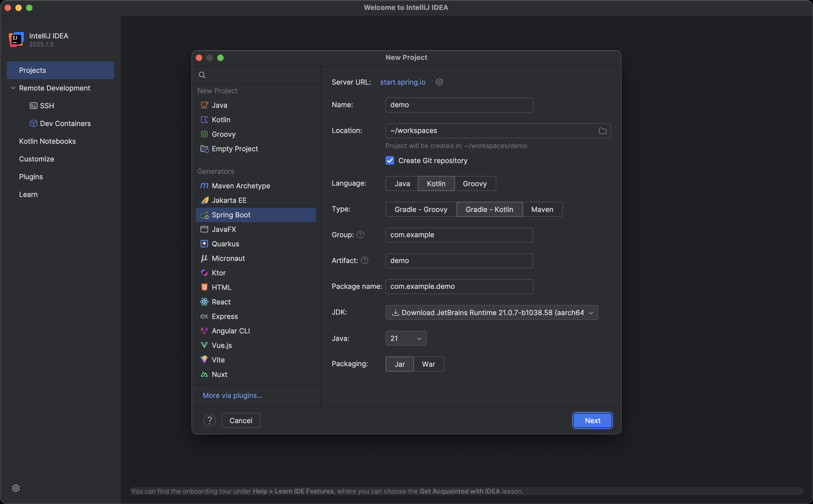Open the More via plugins link
The image size is (813, 504).
(x=232, y=395)
